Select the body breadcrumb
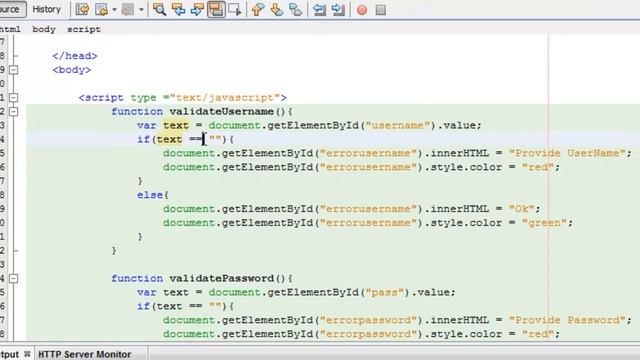Screen dimensions: 640x360 (44, 29)
